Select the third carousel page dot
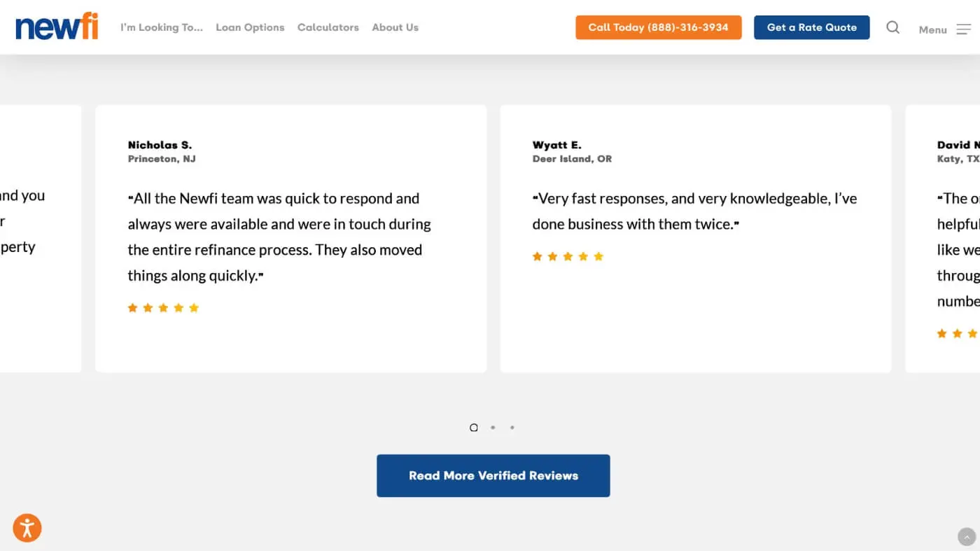Image resolution: width=980 pixels, height=551 pixels. (512, 427)
